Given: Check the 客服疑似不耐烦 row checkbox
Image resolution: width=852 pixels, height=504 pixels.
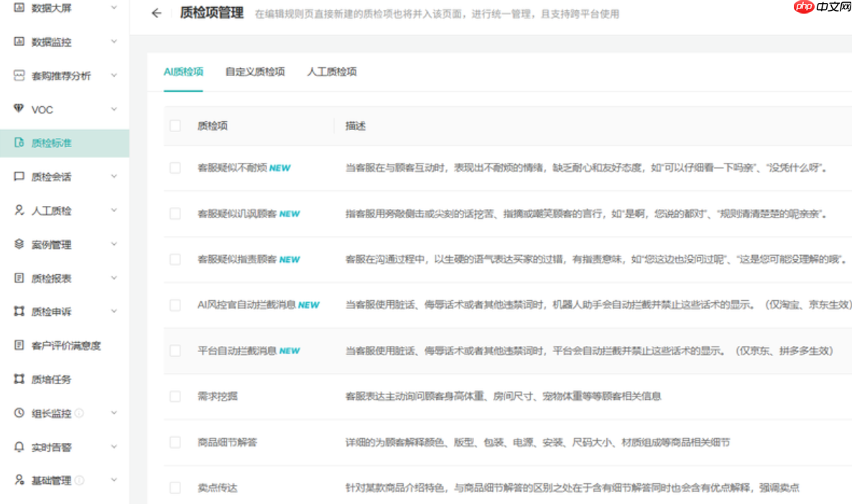Looking at the screenshot, I should point(175,167).
